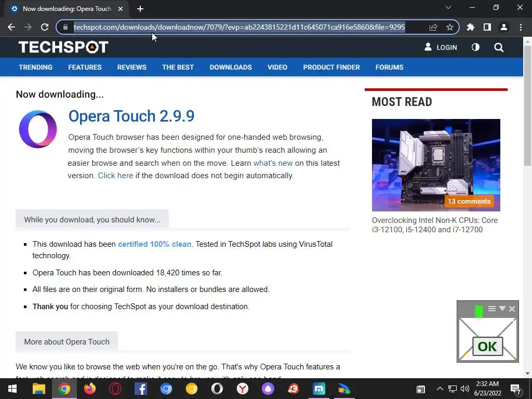Click the scrollbar down arrow
This screenshot has height=399, width=532.
pyautogui.click(x=527, y=374)
